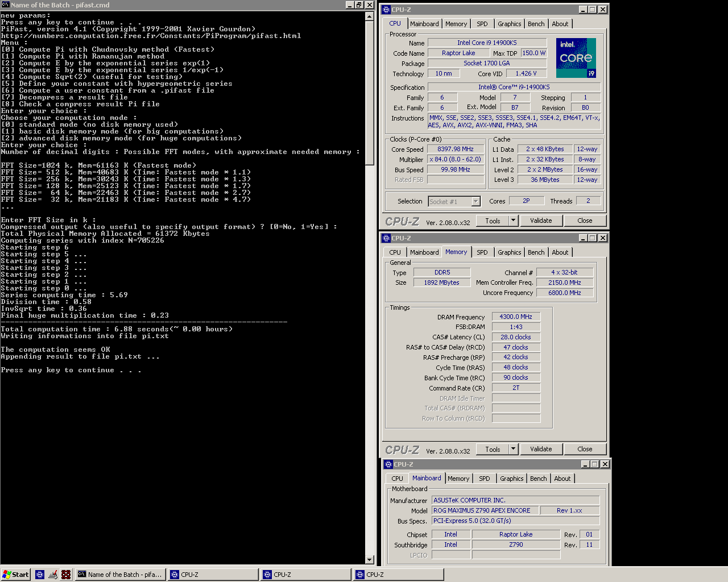
Task: Select CPU tab in the window showing Processor info
Action: coord(395,23)
